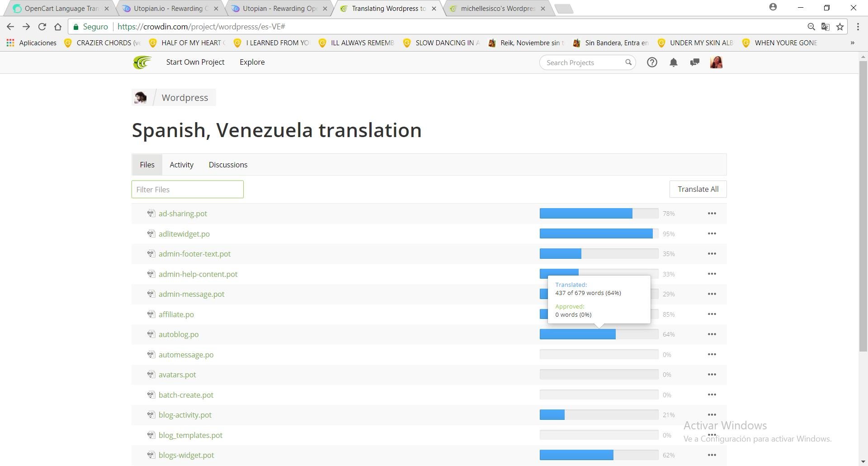868x466 pixels.
Task: Open the Wordpress breadcrumb link
Action: 185,98
